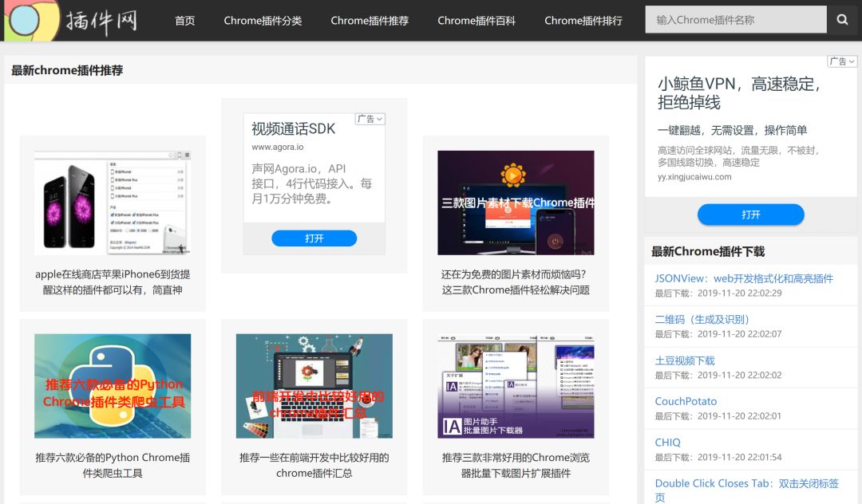Open 二维码（生成及识别） plugin link

[702, 320]
